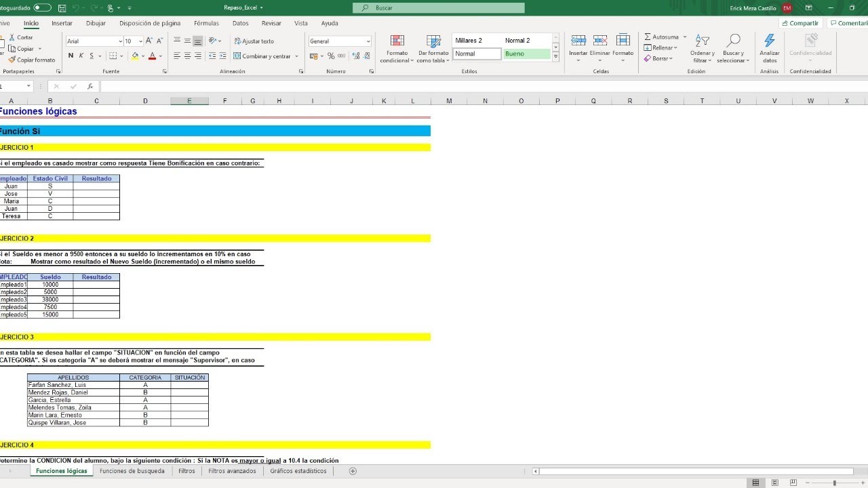Toggle bottom vertical alignment
The width and height of the screenshot is (868, 488).
click(x=198, y=41)
